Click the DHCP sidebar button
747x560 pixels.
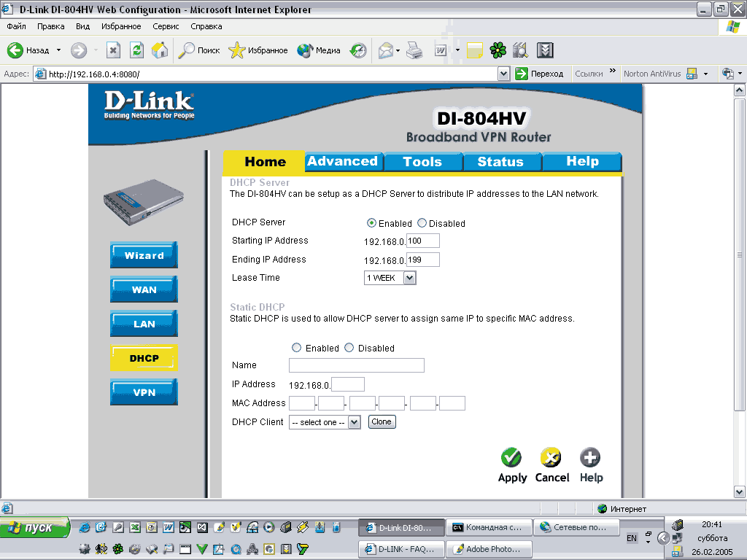click(x=144, y=358)
